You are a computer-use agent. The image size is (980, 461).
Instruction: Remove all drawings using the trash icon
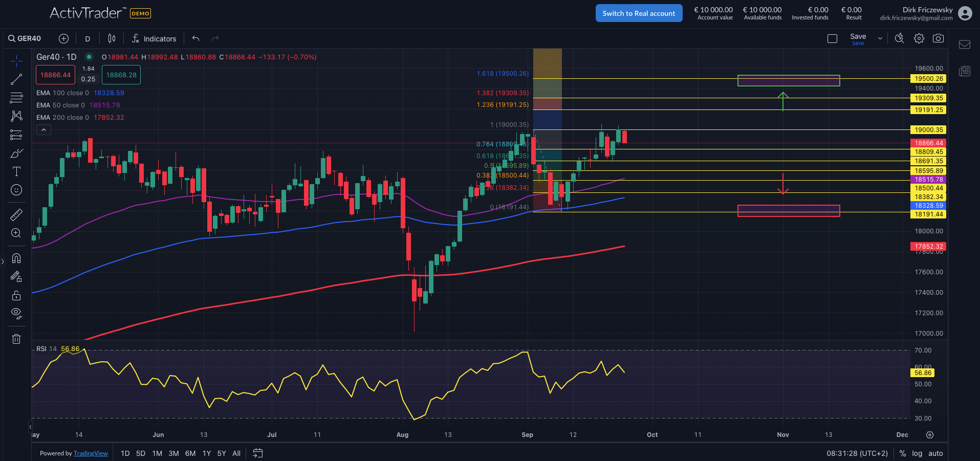tap(17, 338)
